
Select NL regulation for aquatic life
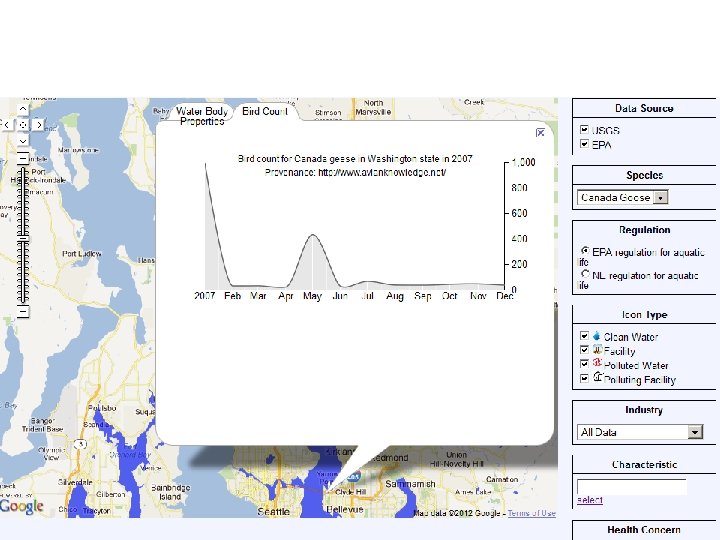pyautogui.click(x=585, y=274)
